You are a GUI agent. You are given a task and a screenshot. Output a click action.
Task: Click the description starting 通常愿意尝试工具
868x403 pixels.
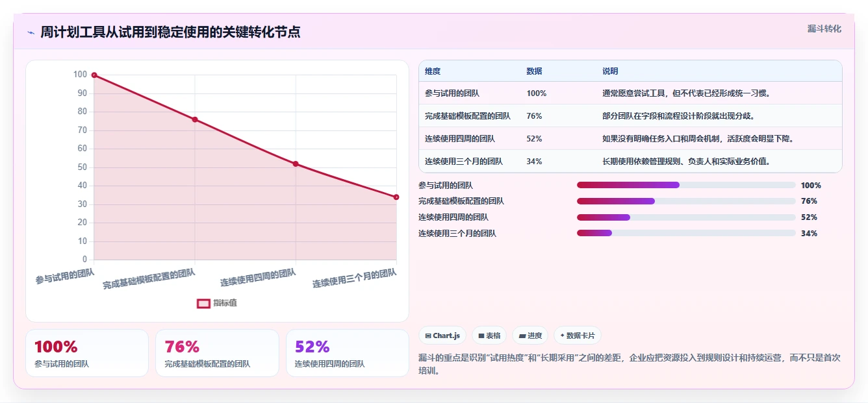tap(687, 93)
